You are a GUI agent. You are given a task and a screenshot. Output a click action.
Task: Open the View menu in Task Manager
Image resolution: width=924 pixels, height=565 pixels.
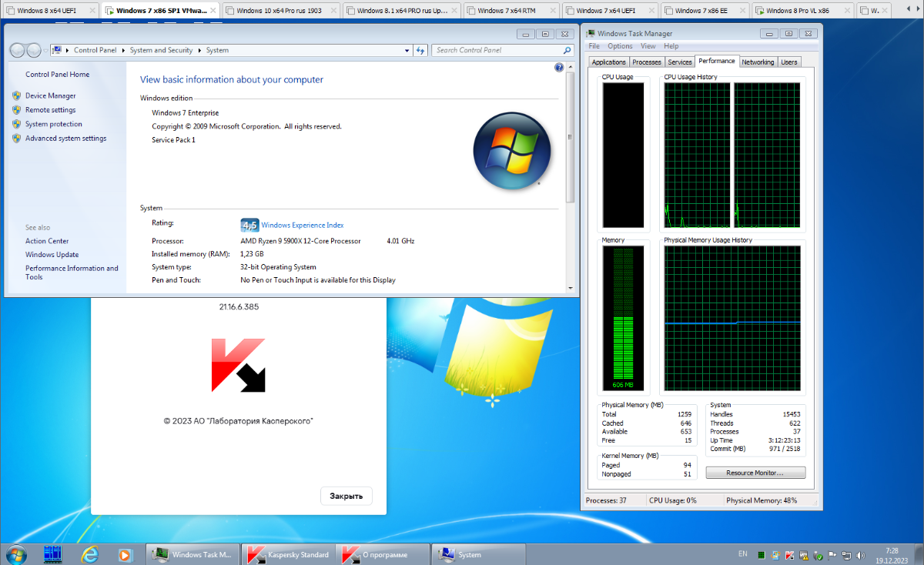[648, 46]
